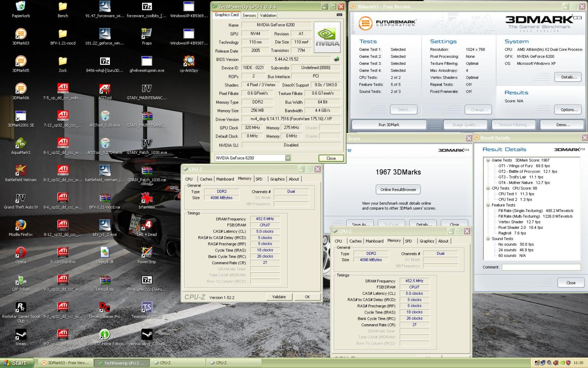
Task: Click the Save As... button in Score window
Action: [360, 224]
